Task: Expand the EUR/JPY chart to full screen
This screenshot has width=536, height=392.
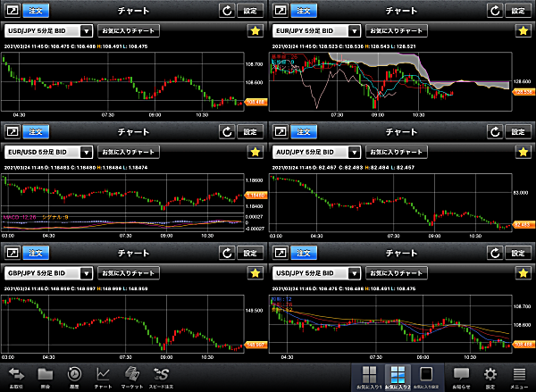Action: [281, 11]
